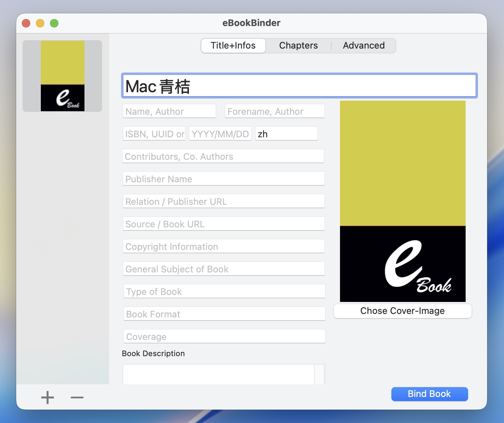Click the Publisher Name field
504x423 pixels.
[x=223, y=179]
